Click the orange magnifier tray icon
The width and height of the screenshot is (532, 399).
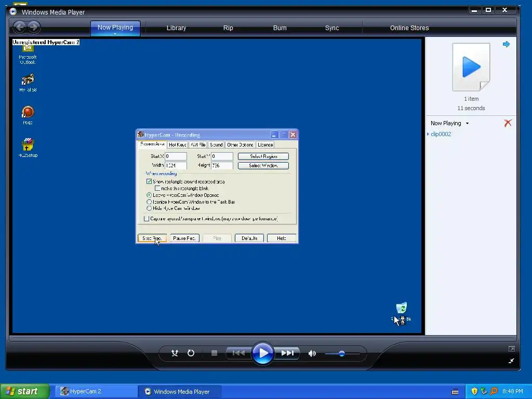494,391
